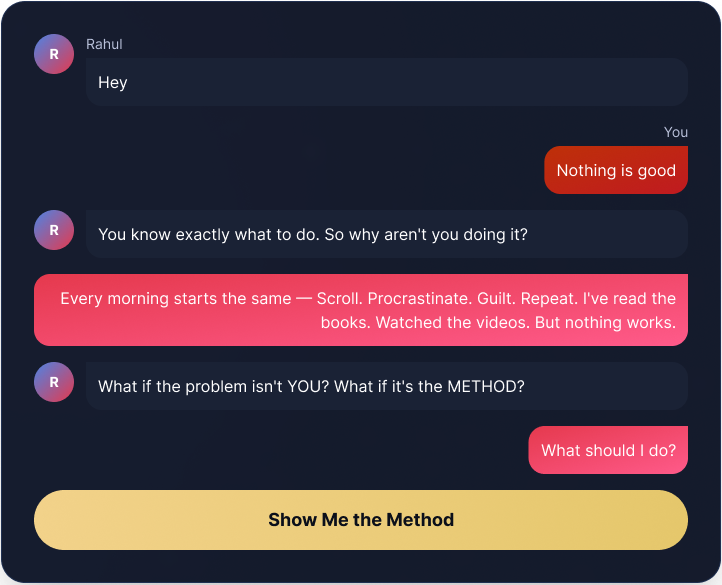Viewport: 722px width, 585px height.
Task: Click the avatar next to 'You know exactly' message
Action: (x=54, y=230)
